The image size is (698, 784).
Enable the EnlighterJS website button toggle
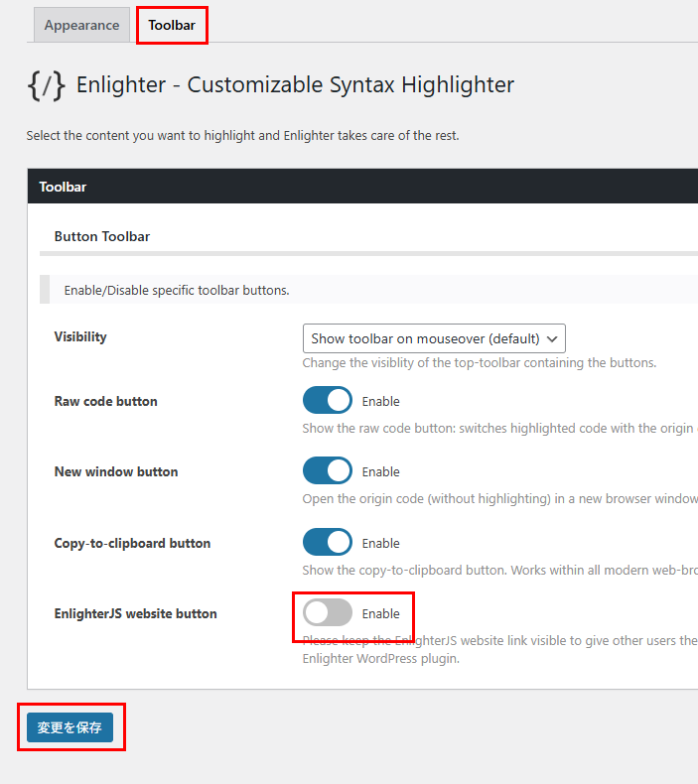(x=328, y=613)
